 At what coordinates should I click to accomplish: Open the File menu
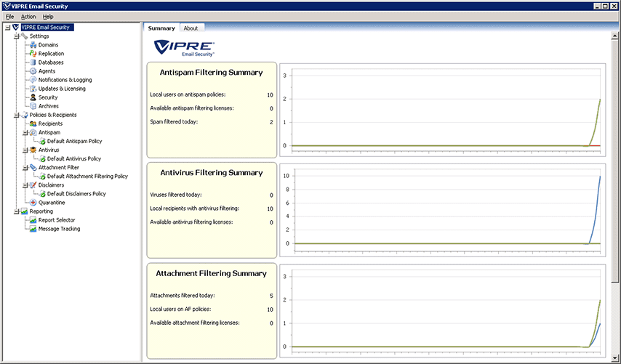tap(9, 16)
